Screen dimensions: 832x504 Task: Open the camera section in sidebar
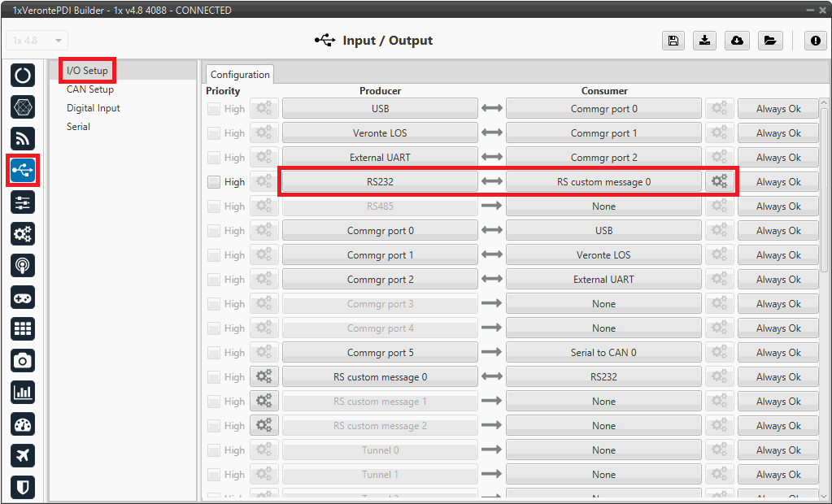tap(23, 360)
